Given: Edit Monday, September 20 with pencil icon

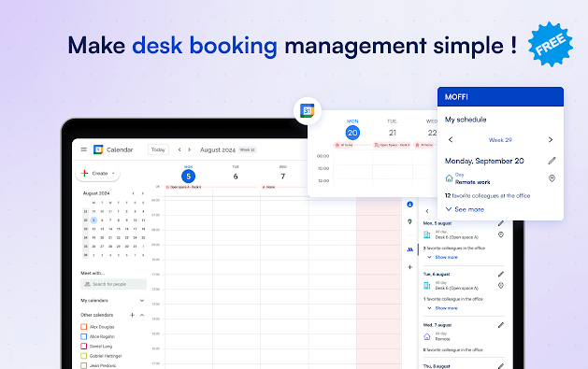Looking at the screenshot, I should pos(552,161).
